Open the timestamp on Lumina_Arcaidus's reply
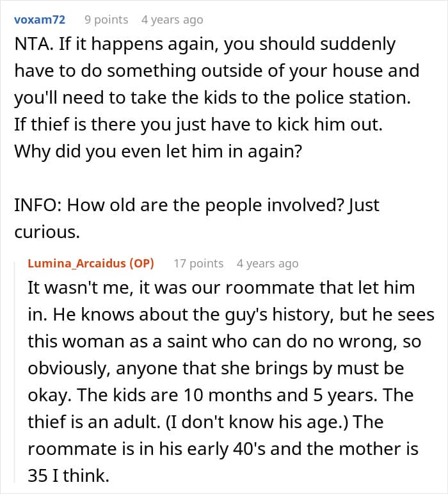Image resolution: width=448 pixels, height=494 pixels. click(x=268, y=264)
